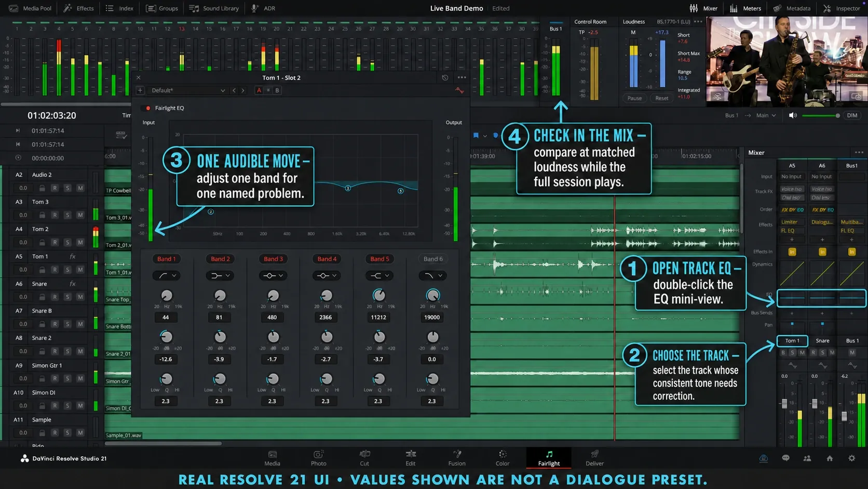This screenshot has width=868, height=489.
Task: Click the red automation curve icon
Action: [x=459, y=90]
